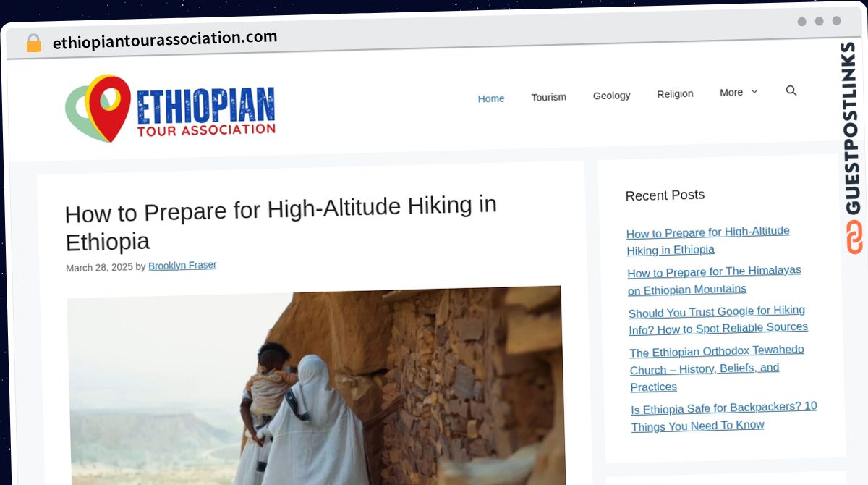Click the padlock icon in address bar
This screenshot has width=868, height=485.
(x=33, y=43)
